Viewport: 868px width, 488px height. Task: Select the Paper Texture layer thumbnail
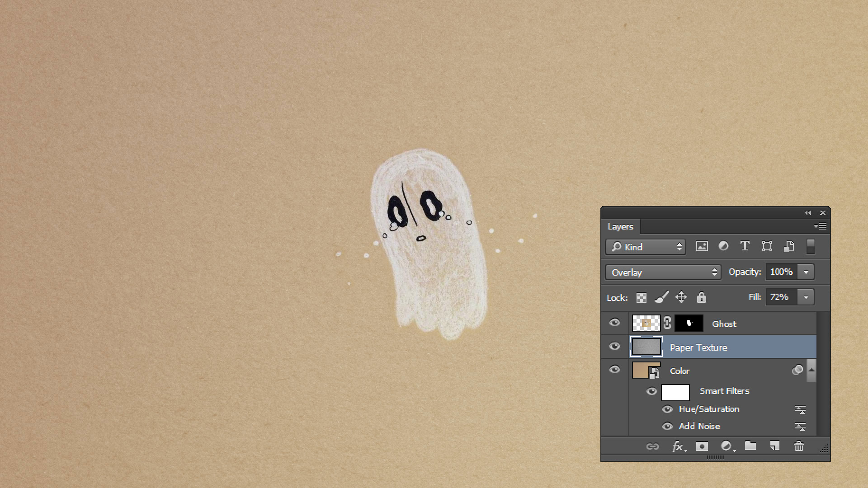646,347
